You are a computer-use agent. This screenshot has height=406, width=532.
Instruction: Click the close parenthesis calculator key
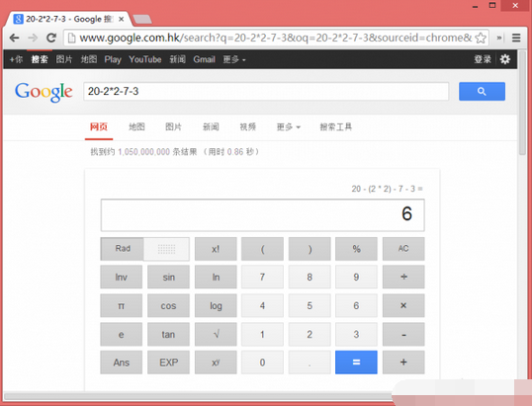pyautogui.click(x=310, y=249)
